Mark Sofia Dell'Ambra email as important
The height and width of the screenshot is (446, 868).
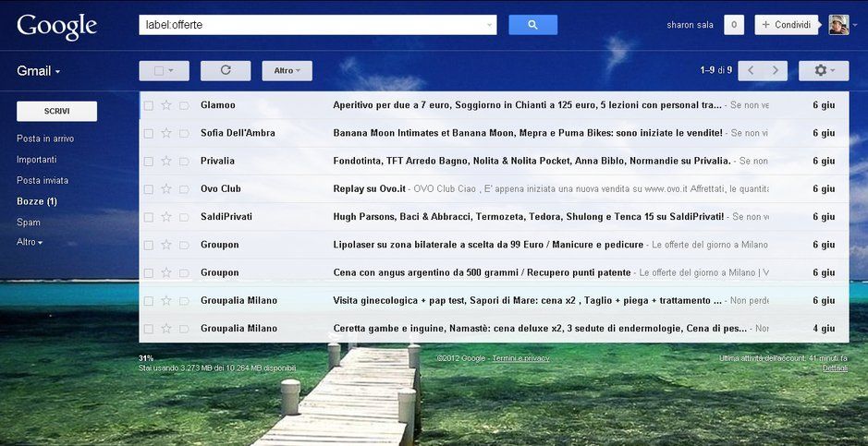184,133
